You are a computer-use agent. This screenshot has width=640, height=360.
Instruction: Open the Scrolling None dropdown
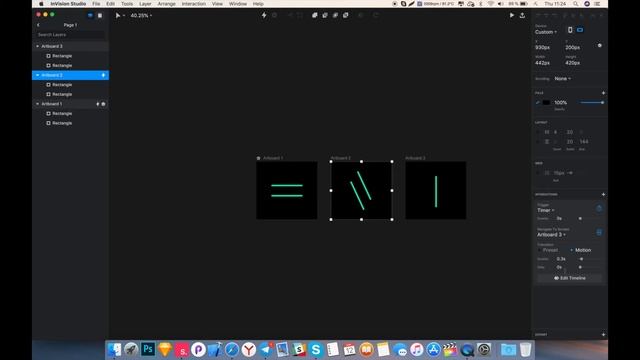tap(562, 78)
